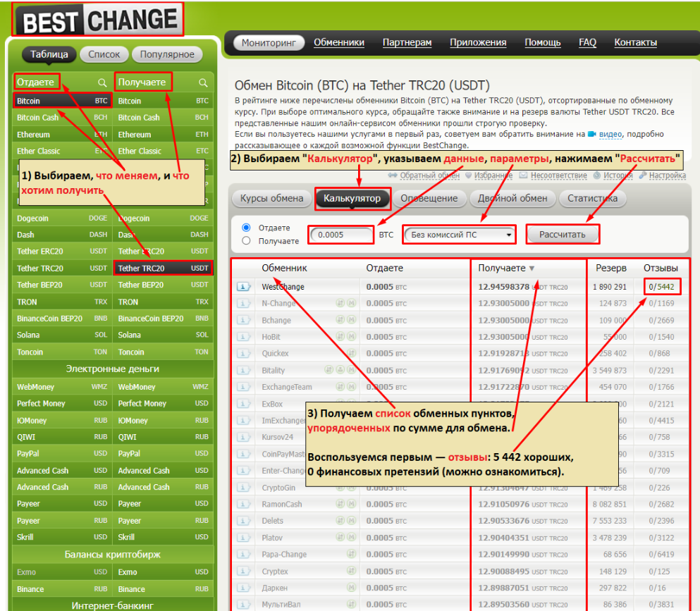Click the Отзывы column header
Image resolution: width=700 pixels, height=611 pixels.
[x=661, y=269]
